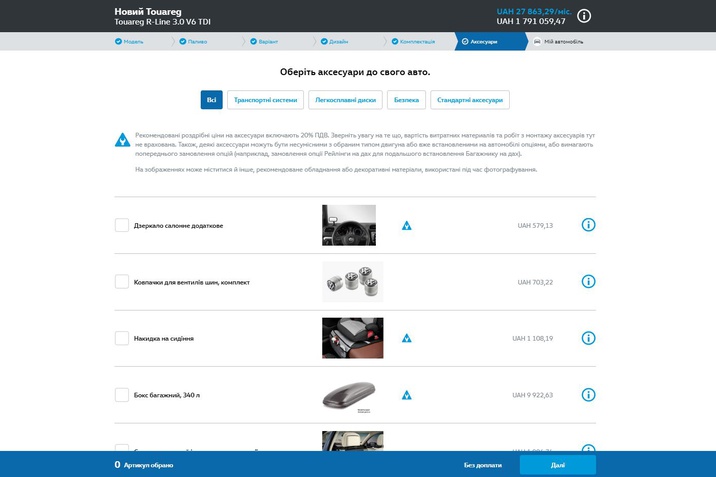716x477 pixels.
Task: Enable Накидка на сидіння checkbox
Action: click(121, 338)
